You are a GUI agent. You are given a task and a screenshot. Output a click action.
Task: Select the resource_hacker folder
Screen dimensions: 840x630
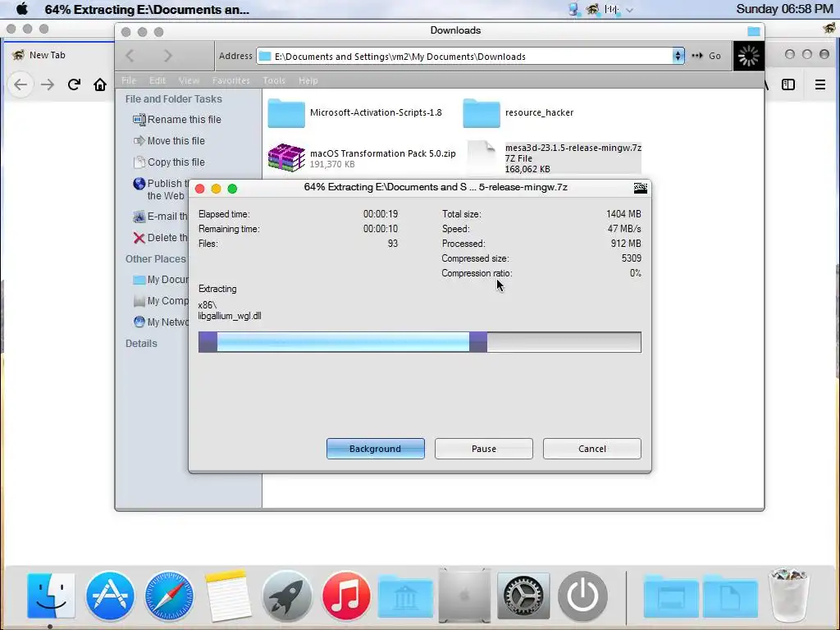click(518, 112)
